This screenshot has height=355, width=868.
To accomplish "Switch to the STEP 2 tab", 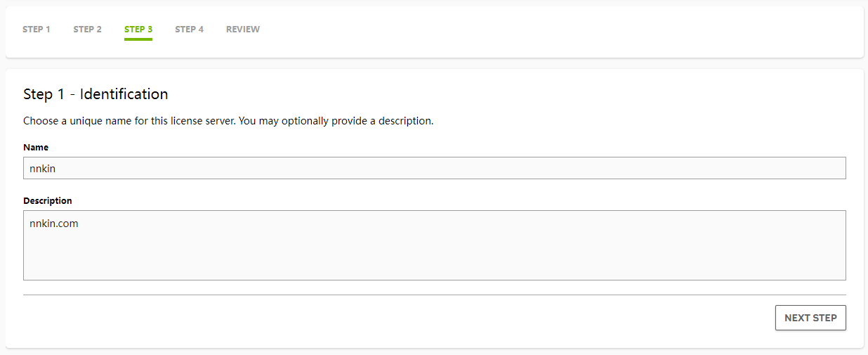I will click(x=87, y=30).
